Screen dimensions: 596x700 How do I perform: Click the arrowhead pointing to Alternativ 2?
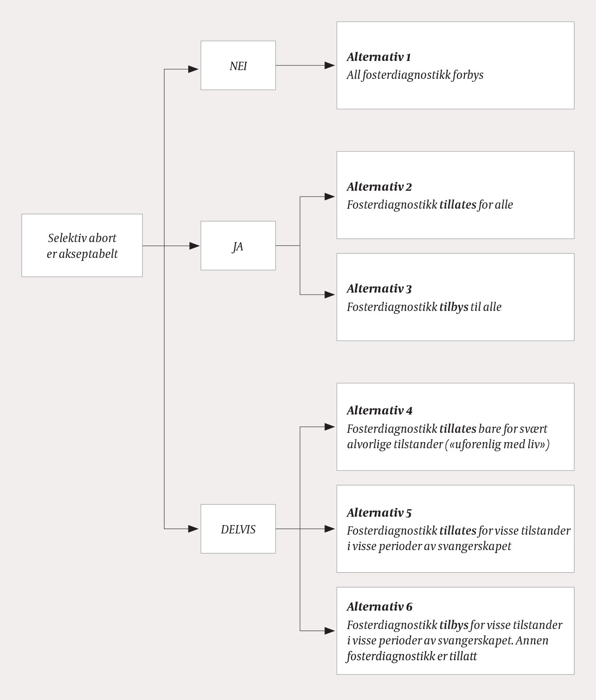click(x=330, y=197)
